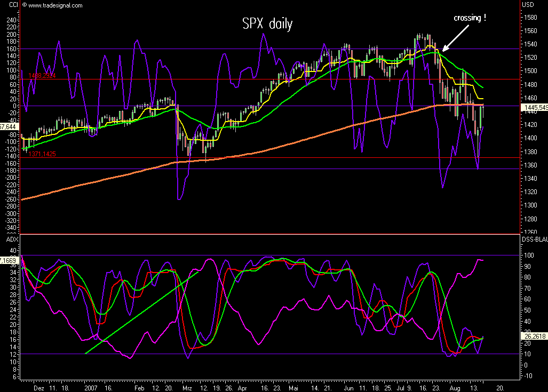Select the ADX indicator label
Screen dimensions: 548x392
pyautogui.click(x=11, y=240)
